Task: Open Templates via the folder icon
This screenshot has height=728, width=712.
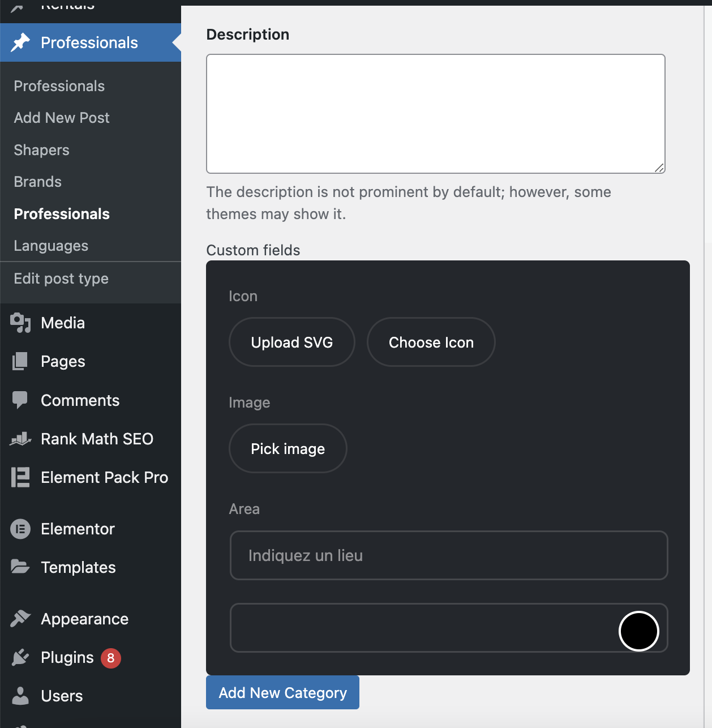Action: coord(20,567)
